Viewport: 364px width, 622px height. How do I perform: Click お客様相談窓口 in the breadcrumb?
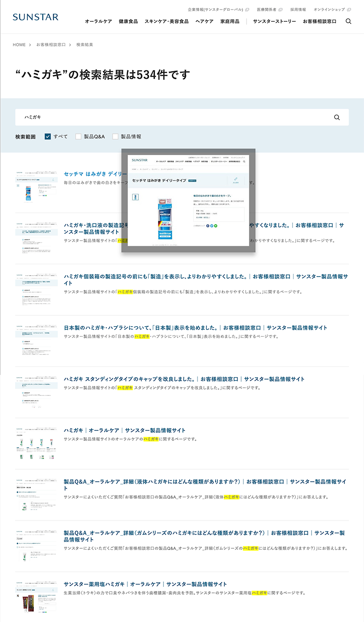point(51,45)
